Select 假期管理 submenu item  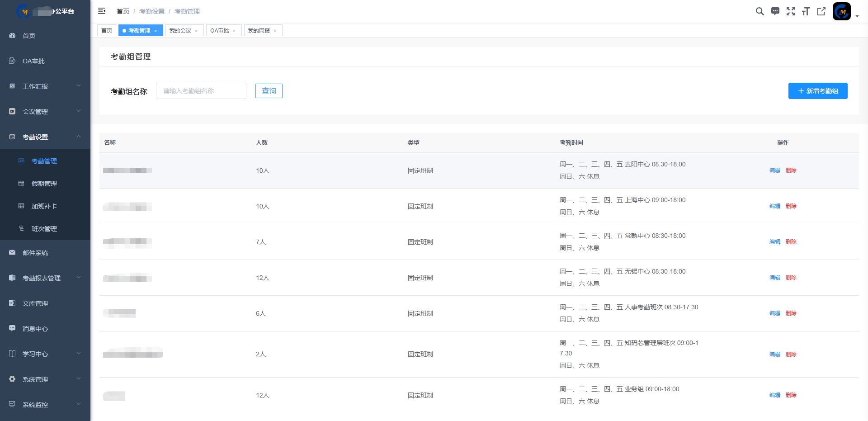pyautogui.click(x=44, y=184)
